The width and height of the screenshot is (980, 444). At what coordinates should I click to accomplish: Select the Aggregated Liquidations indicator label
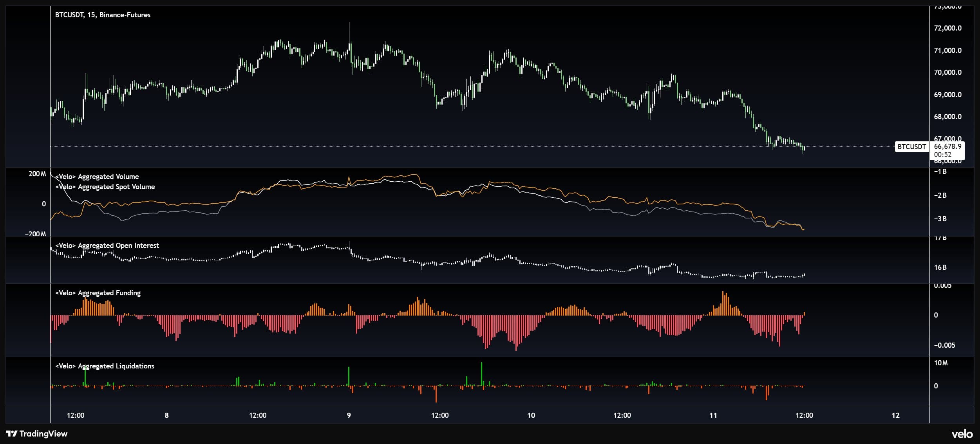click(x=105, y=366)
